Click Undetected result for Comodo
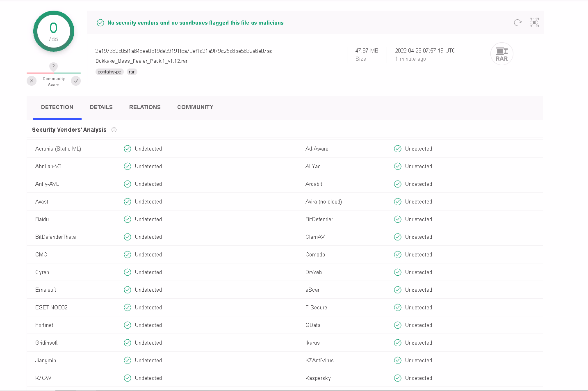 [419, 254]
